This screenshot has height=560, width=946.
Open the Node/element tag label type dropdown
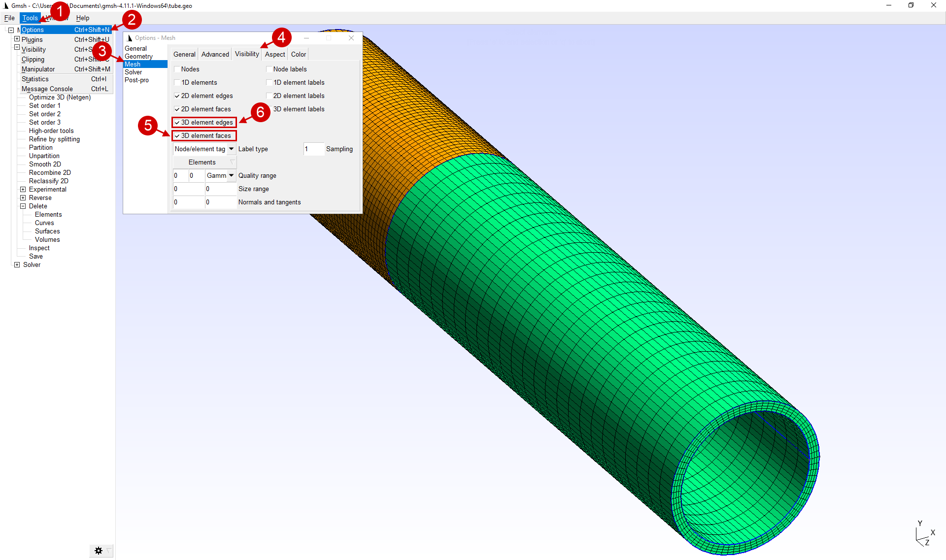[231, 149]
